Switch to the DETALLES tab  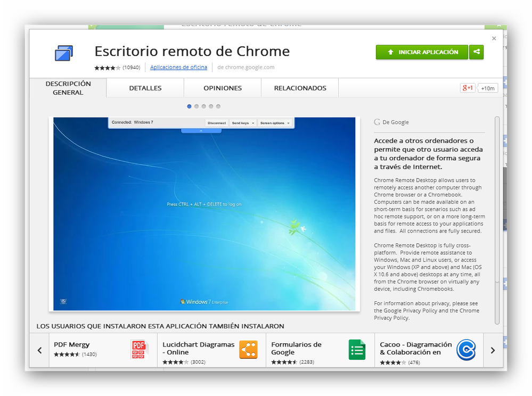click(144, 88)
